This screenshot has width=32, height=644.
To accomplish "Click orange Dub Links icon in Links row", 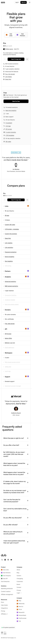I will 28,206.
